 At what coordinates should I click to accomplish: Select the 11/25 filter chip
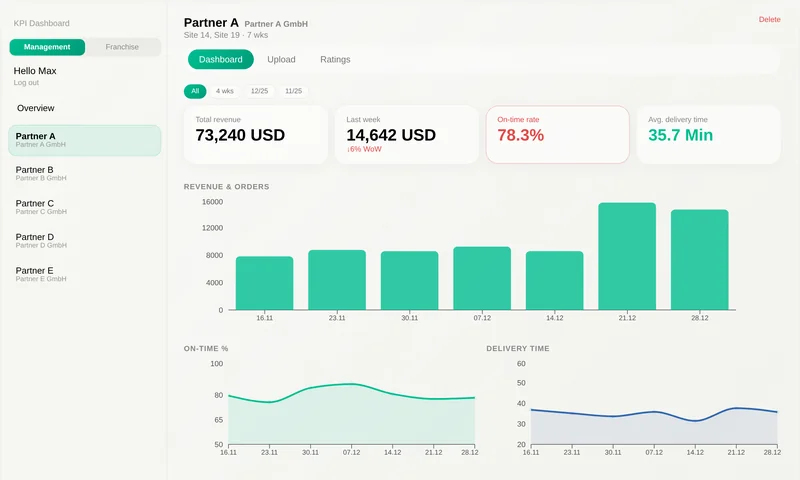click(293, 91)
